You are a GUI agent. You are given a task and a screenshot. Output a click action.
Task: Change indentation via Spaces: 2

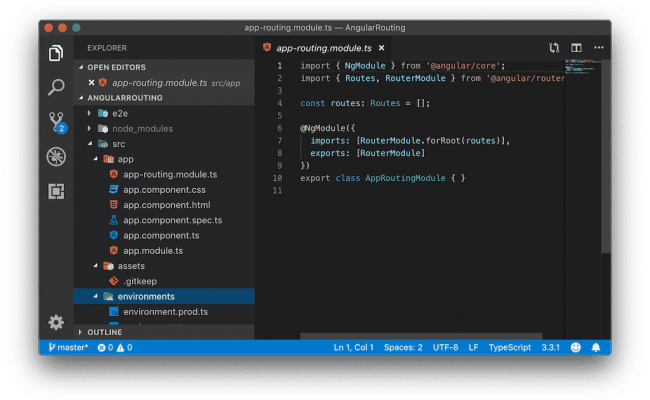pos(403,347)
